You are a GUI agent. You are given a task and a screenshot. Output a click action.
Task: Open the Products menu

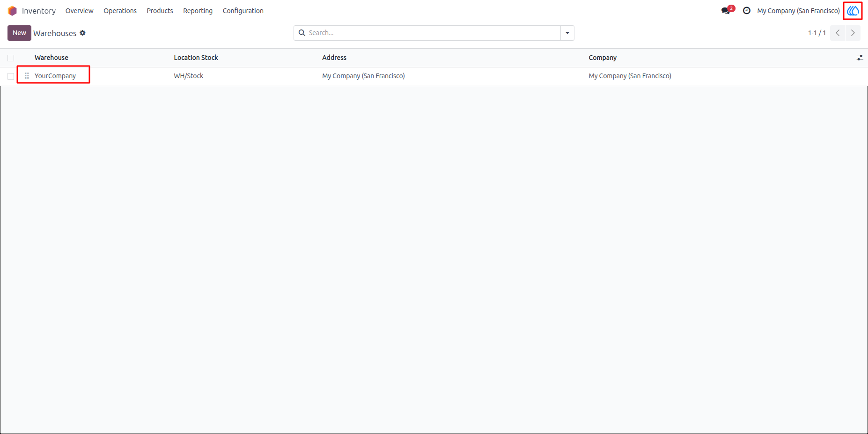point(160,11)
